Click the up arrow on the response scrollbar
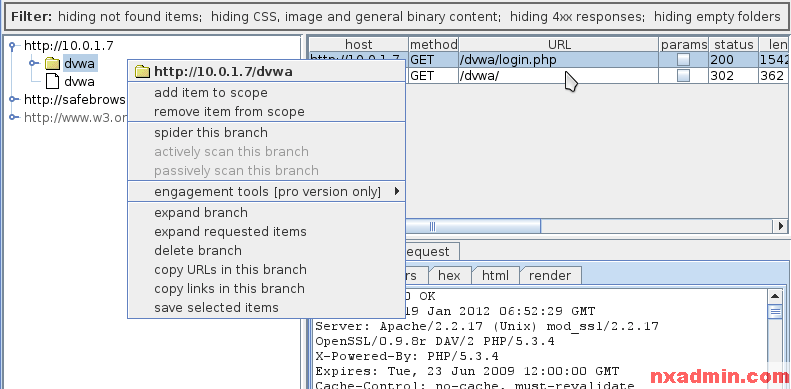 click(x=774, y=296)
